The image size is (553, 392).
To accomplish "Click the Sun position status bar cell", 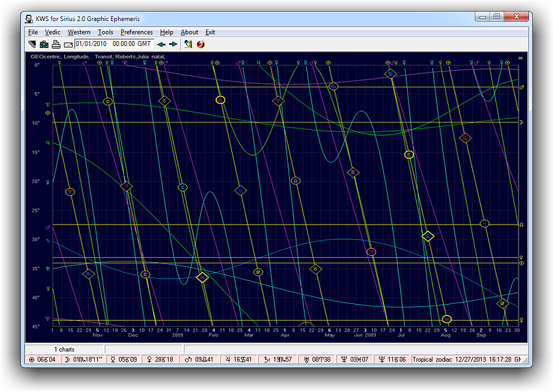I will click(43, 359).
